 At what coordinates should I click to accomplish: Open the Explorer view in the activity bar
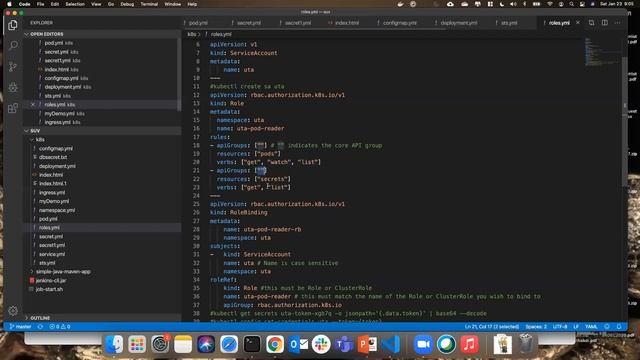click(13, 25)
